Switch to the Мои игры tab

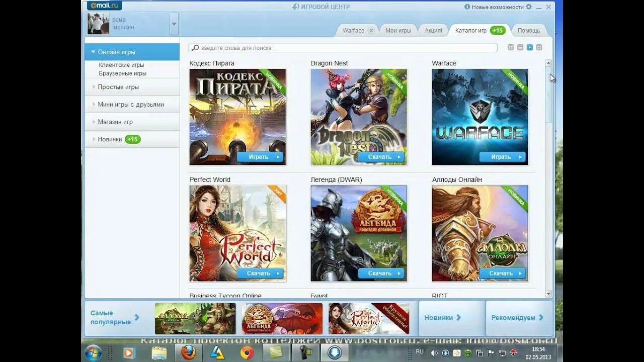[398, 30]
